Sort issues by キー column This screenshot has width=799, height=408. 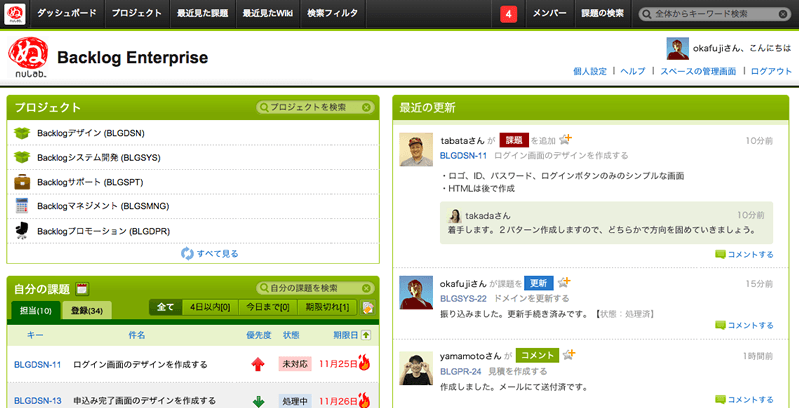[x=35, y=335]
